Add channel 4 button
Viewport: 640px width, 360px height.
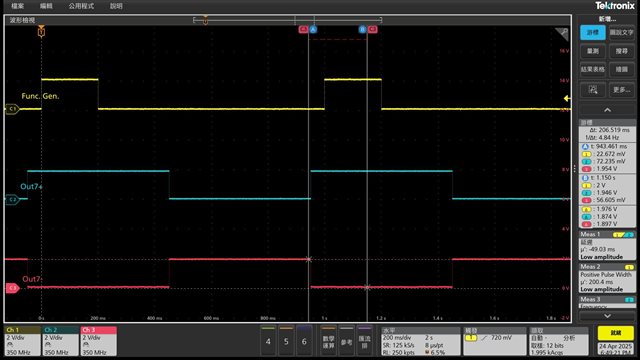pos(268,341)
